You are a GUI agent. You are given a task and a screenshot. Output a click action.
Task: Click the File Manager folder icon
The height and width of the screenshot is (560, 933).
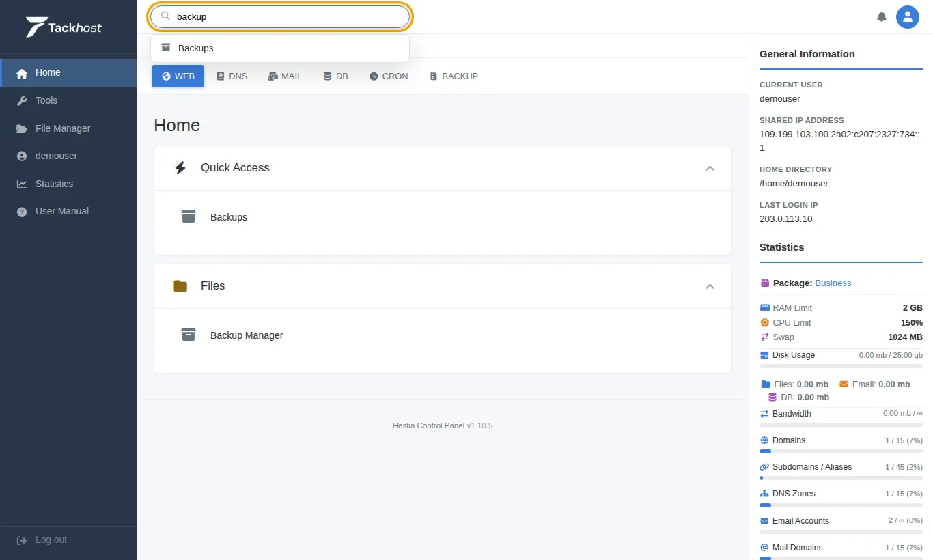pos(23,128)
